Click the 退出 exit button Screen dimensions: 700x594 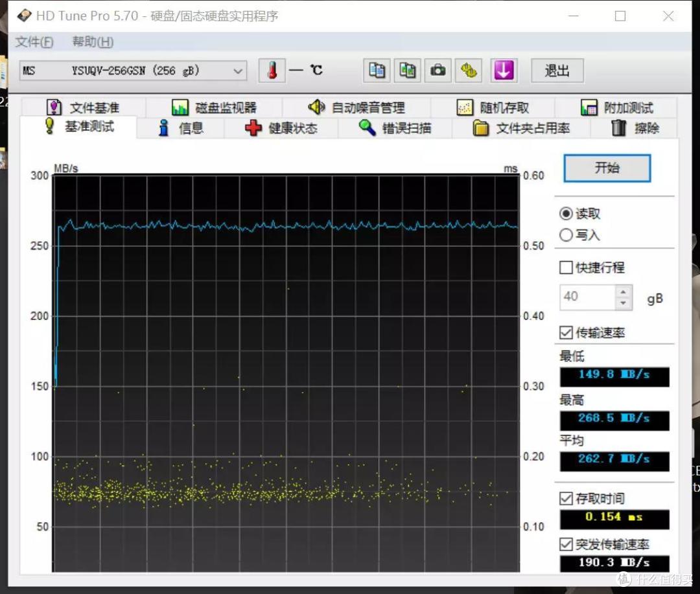[x=557, y=71]
